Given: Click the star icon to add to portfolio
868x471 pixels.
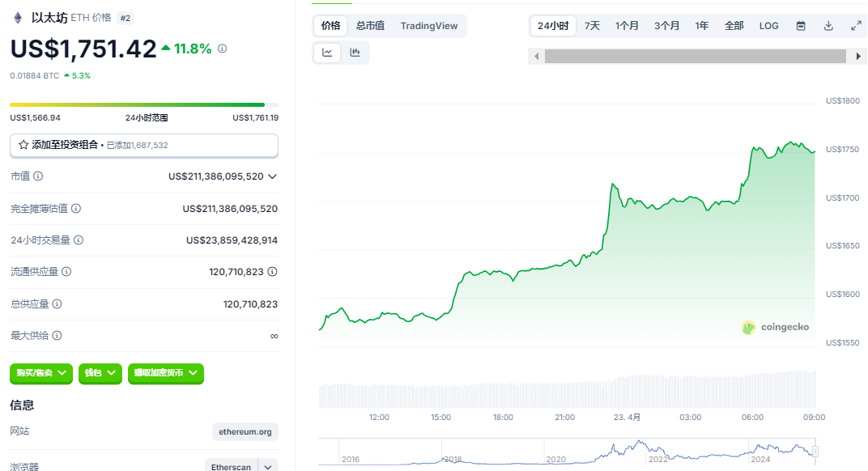Looking at the screenshot, I should (x=23, y=145).
